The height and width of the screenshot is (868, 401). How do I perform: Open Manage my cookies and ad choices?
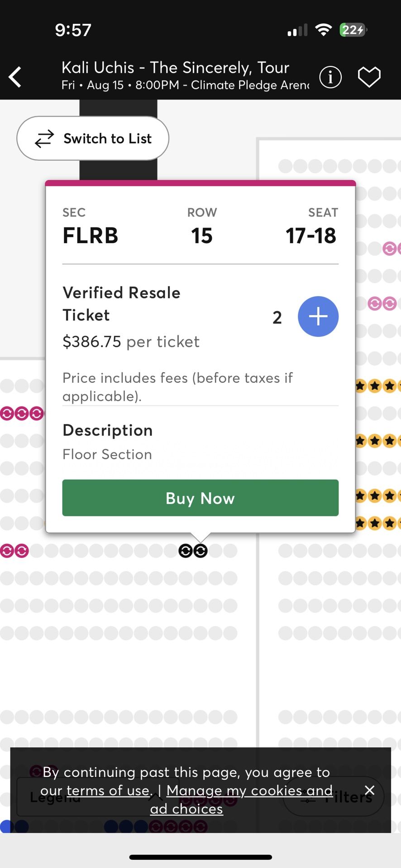tap(242, 799)
